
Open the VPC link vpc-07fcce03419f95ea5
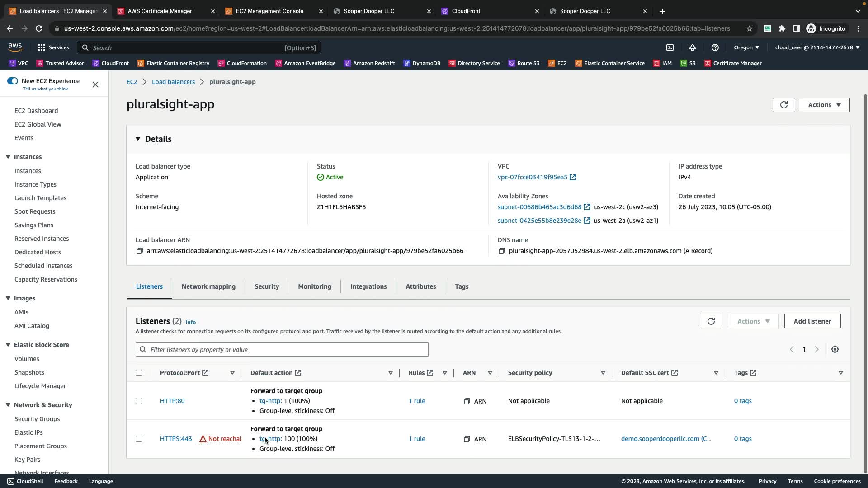(x=532, y=177)
